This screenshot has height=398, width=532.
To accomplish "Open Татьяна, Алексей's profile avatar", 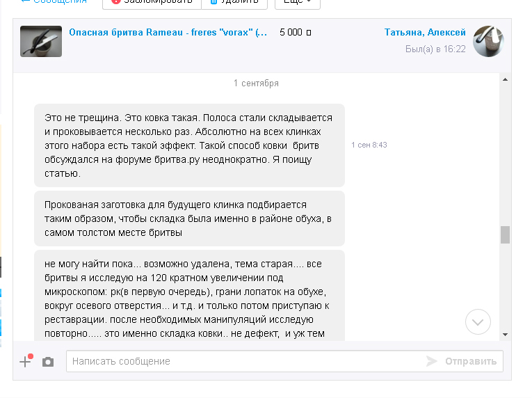I will tap(488, 41).
